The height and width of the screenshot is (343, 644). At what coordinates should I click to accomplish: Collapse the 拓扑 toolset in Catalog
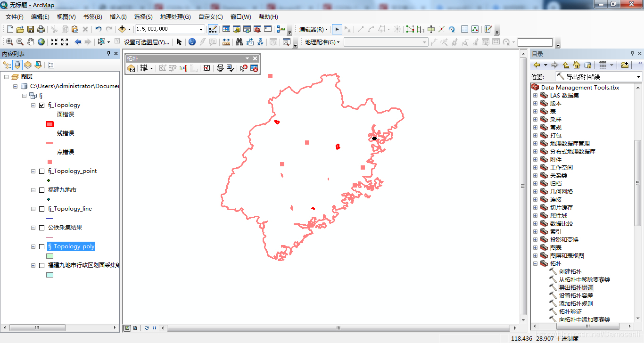[x=535, y=264]
